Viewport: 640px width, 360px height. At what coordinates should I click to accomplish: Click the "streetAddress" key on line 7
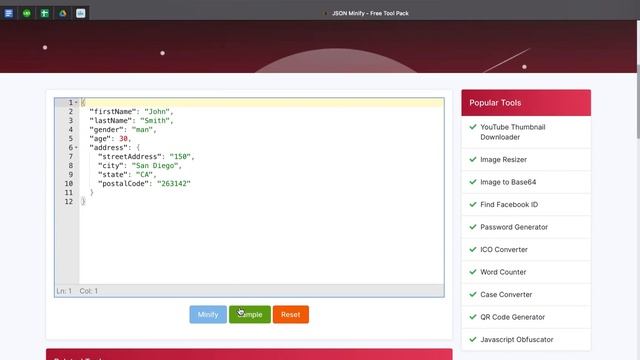[x=130, y=157]
